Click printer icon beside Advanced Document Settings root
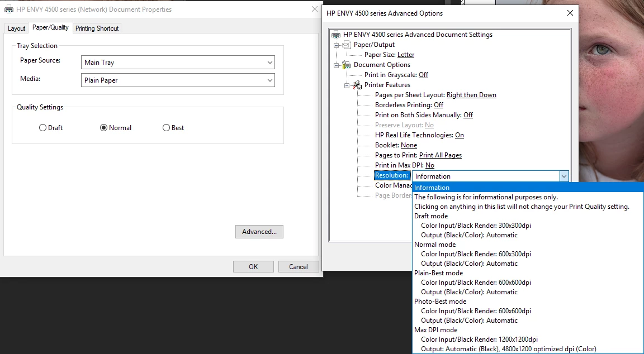 pos(336,35)
